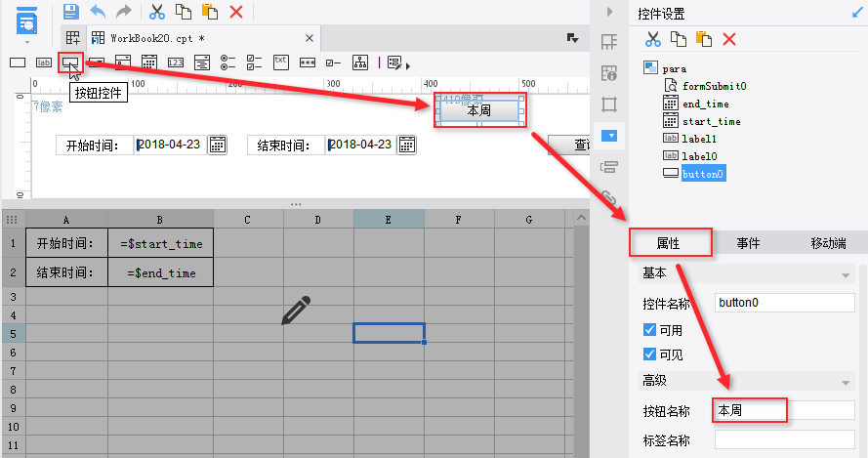The width and height of the screenshot is (868, 458).
Task: Open condition attributes icon in right sidebar
Action: [609, 167]
